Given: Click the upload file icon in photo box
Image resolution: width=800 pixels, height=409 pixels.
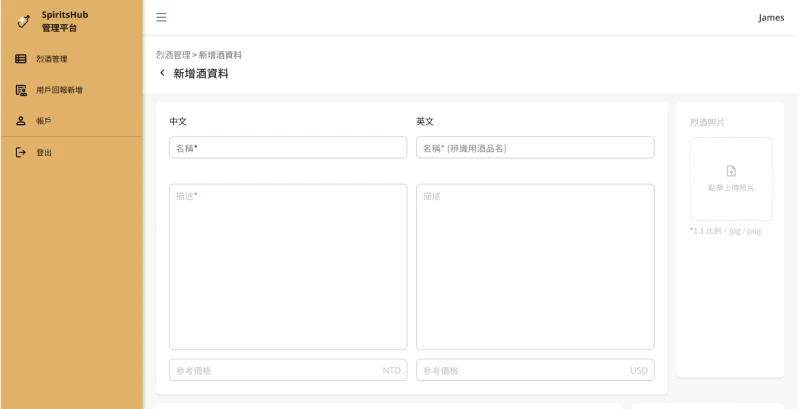Looking at the screenshot, I should coord(731,171).
